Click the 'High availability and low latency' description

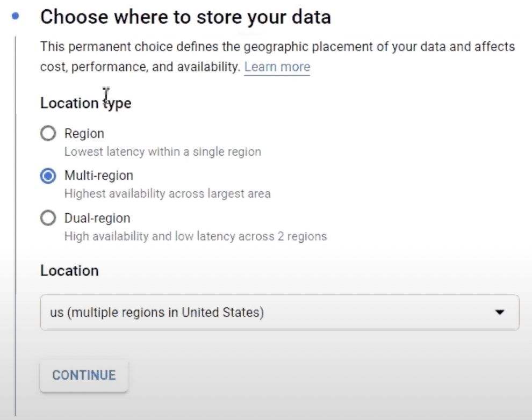(x=196, y=236)
